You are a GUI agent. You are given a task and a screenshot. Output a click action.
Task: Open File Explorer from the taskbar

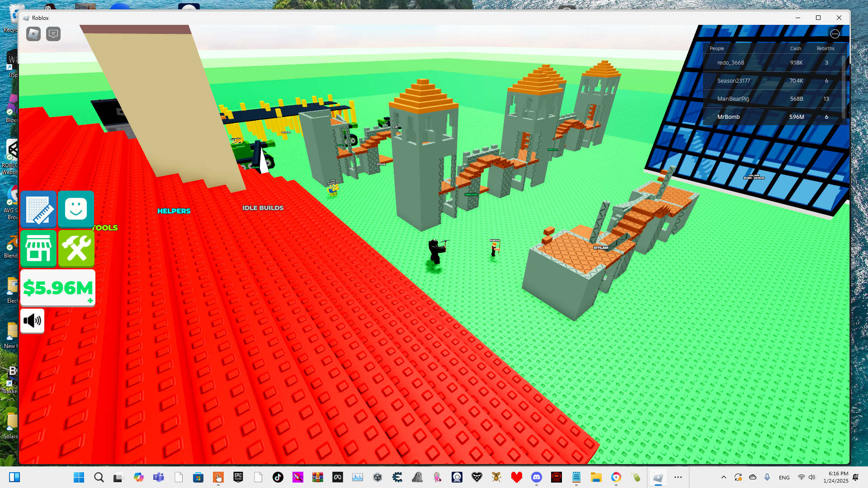coord(596,477)
